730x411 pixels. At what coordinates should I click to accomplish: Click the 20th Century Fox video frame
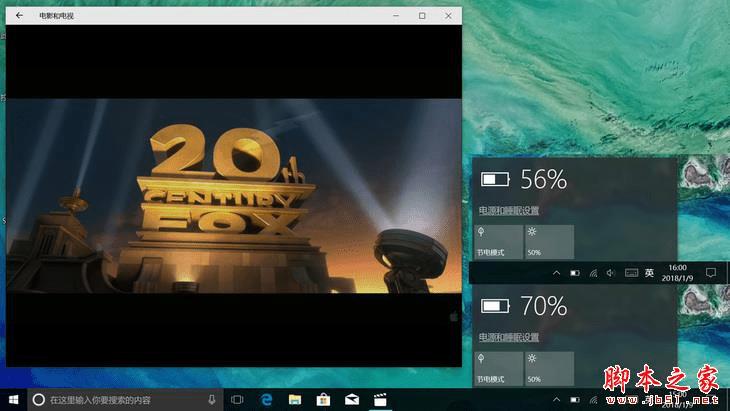click(x=234, y=195)
